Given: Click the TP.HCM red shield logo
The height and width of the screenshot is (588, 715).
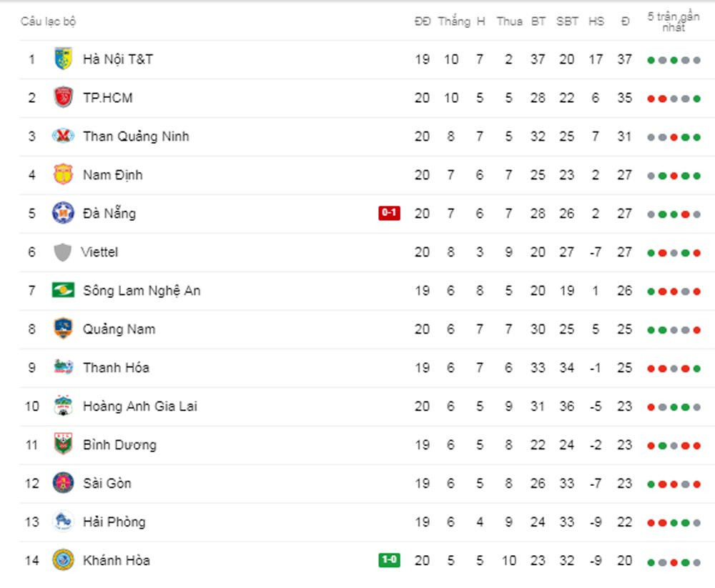Looking at the screenshot, I should point(63,98).
